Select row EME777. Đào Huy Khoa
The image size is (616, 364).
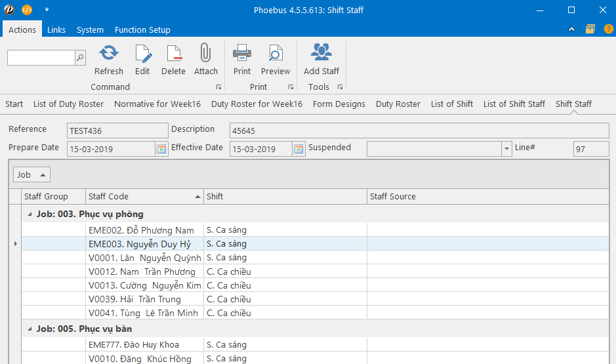[315, 344]
